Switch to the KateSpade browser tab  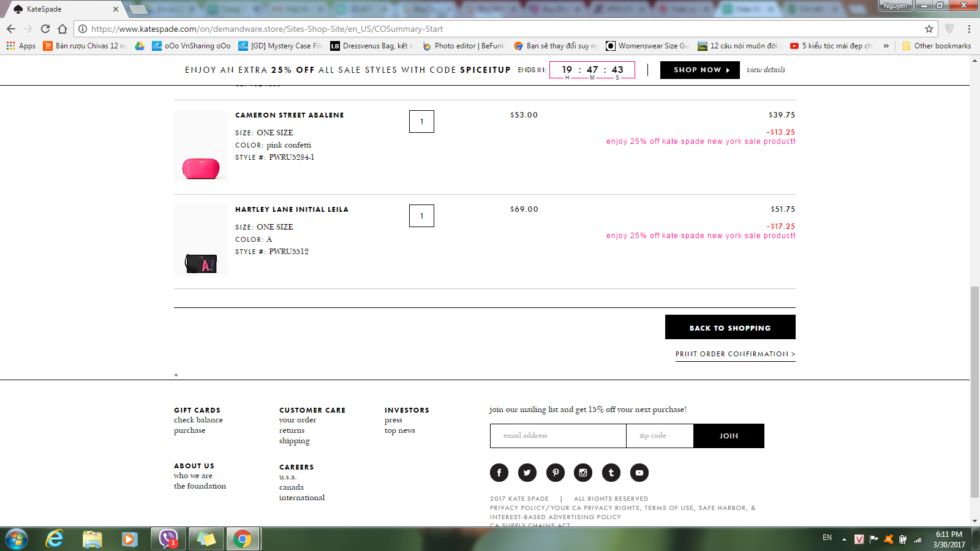[61, 9]
